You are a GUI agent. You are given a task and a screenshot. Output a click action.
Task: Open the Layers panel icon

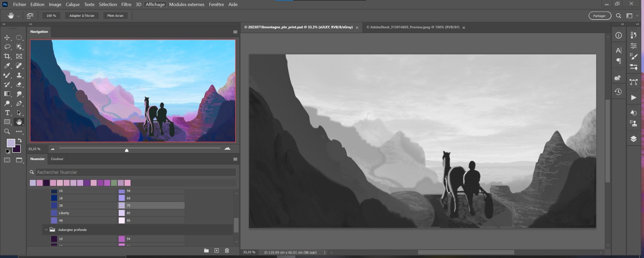click(633, 139)
